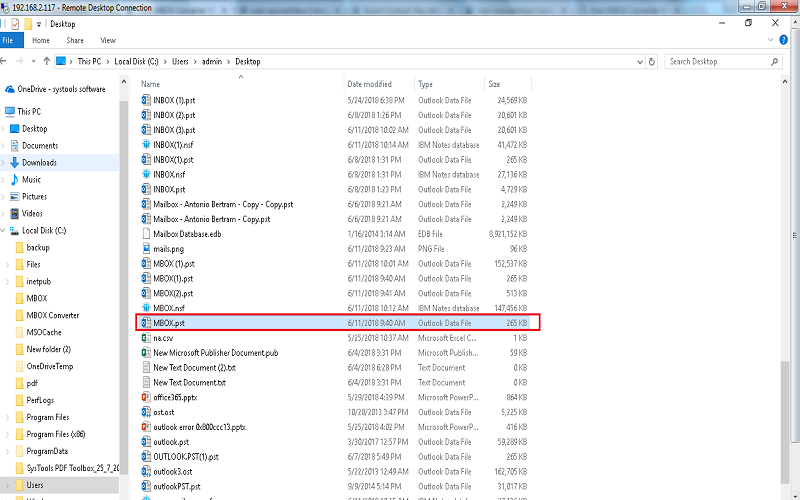Select the outlook.pst file name
Viewport: 800px width, 500px height.
[171, 442]
